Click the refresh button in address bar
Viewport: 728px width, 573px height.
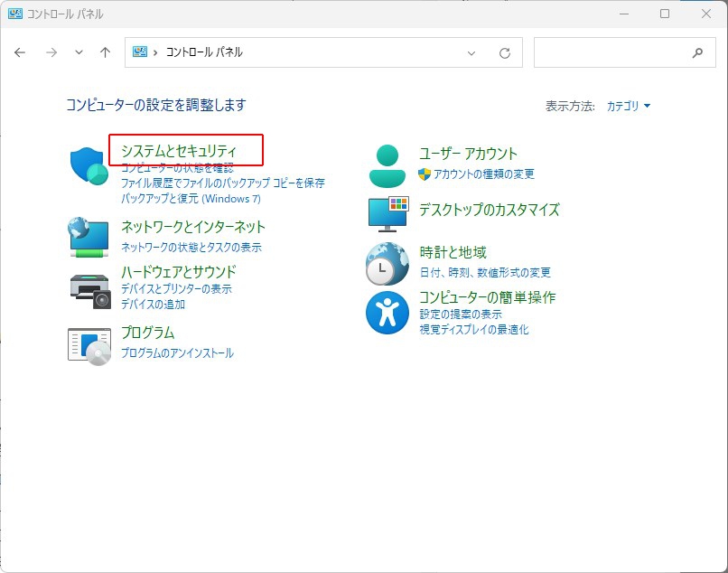click(505, 52)
